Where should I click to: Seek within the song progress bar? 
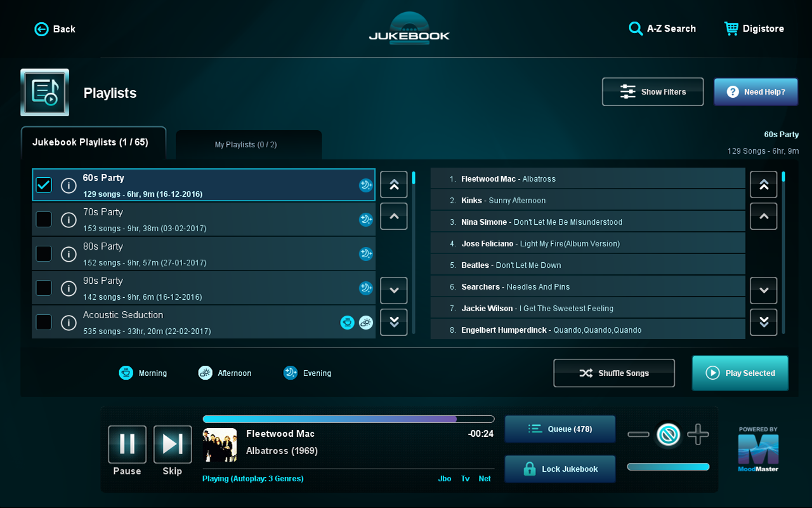click(348, 419)
